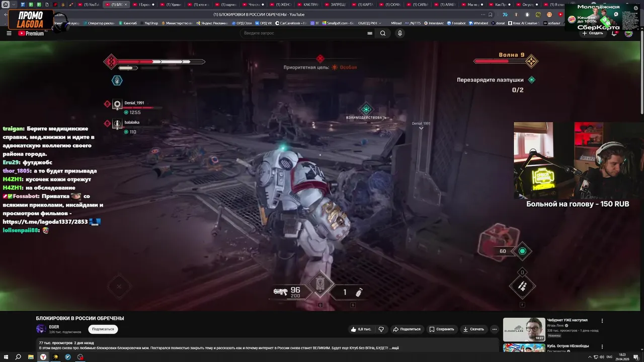Image resolution: width=644 pixels, height=362 pixels.
Task: Like the video (6,8 тыс.)
Action: [x=361, y=329]
